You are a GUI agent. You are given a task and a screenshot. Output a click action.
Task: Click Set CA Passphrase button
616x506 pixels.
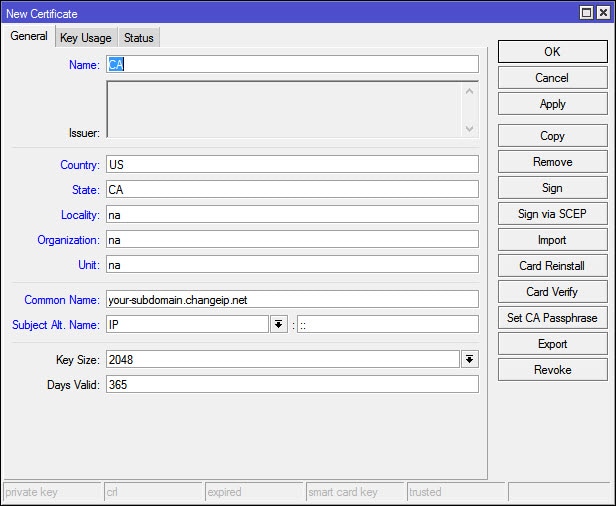(552, 318)
